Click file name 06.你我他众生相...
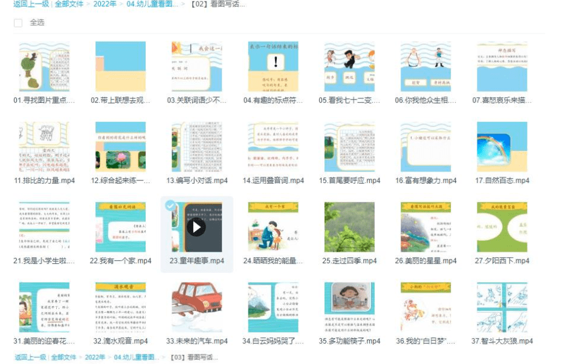 click(x=425, y=100)
